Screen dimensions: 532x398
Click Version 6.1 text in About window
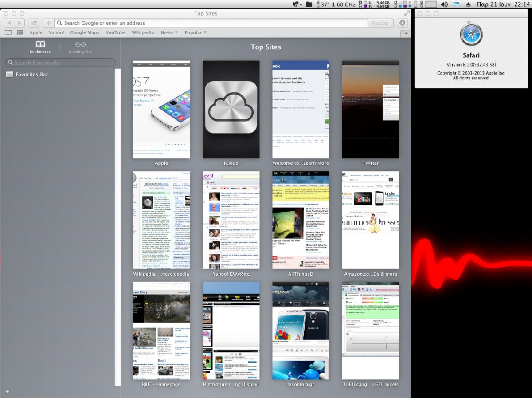471,65
